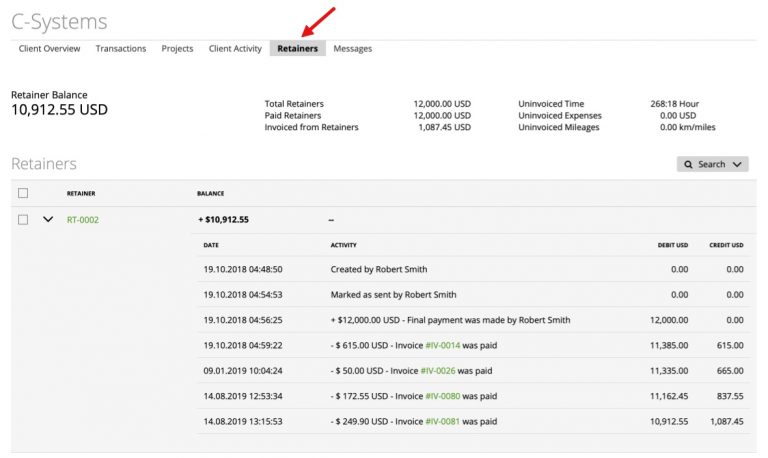The width and height of the screenshot is (768, 458).
Task: Open invoice #IV-0080 link
Action: (x=443, y=396)
